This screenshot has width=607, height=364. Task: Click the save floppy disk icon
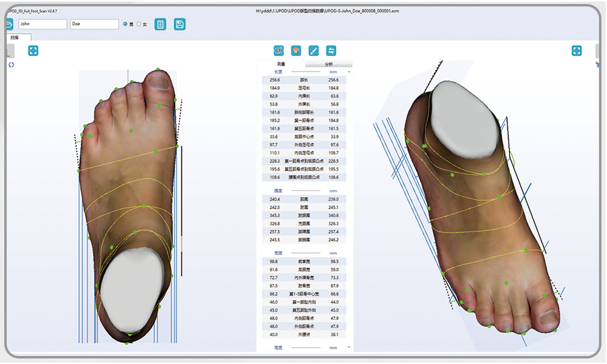click(179, 24)
